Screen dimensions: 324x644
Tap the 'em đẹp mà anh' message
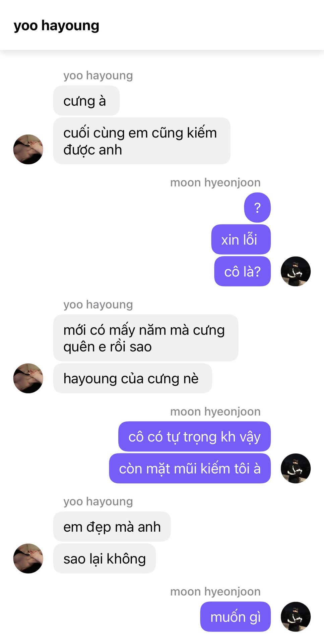point(112,526)
